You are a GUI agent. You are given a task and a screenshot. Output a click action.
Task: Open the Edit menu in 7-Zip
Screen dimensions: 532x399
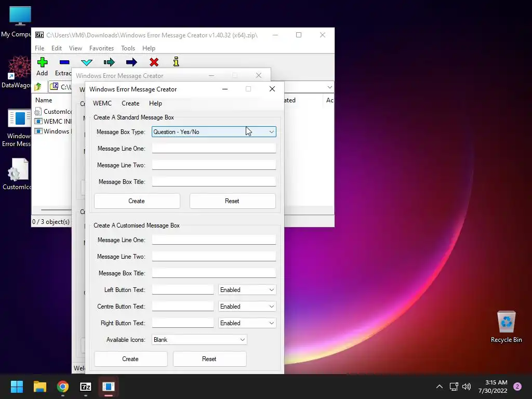pyautogui.click(x=56, y=48)
